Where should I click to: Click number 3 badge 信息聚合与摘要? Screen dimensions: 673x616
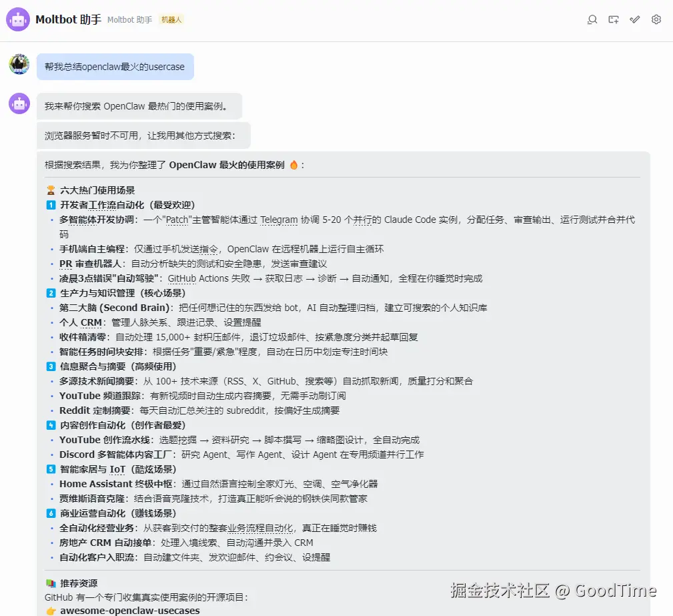(51, 366)
